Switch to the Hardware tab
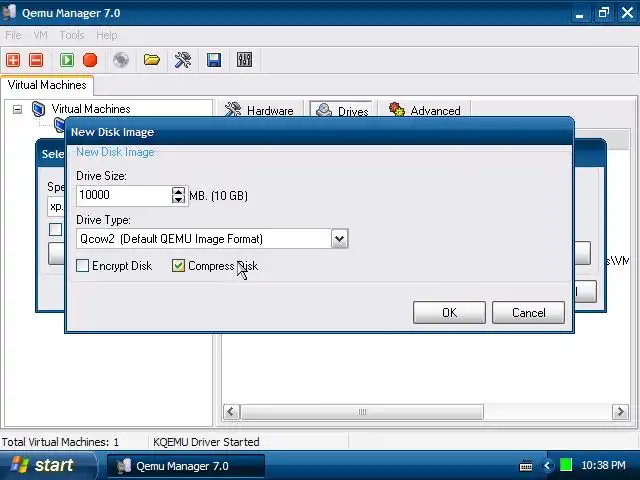This screenshot has width=640, height=480. point(260,110)
